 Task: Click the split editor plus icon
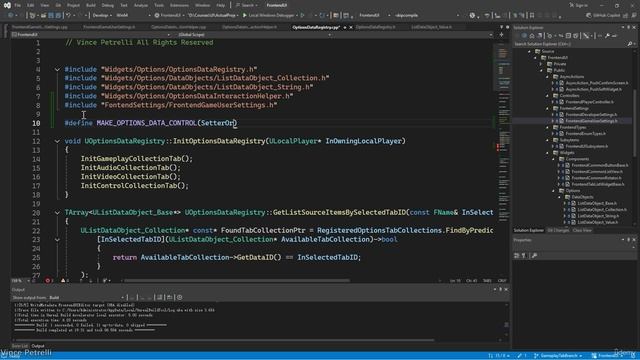coord(502,35)
